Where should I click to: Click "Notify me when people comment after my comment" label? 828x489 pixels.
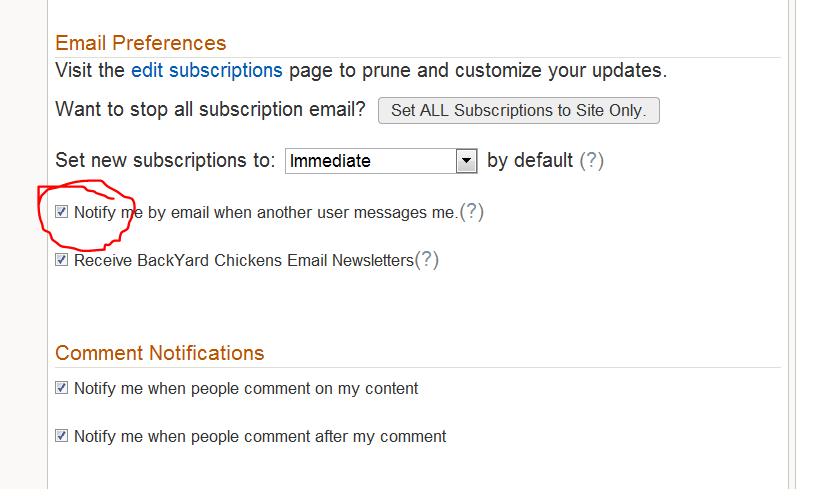(x=260, y=437)
